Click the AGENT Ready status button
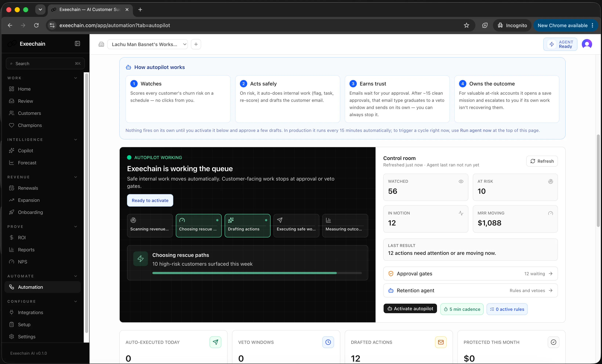The height and width of the screenshot is (364, 602). coord(560,44)
